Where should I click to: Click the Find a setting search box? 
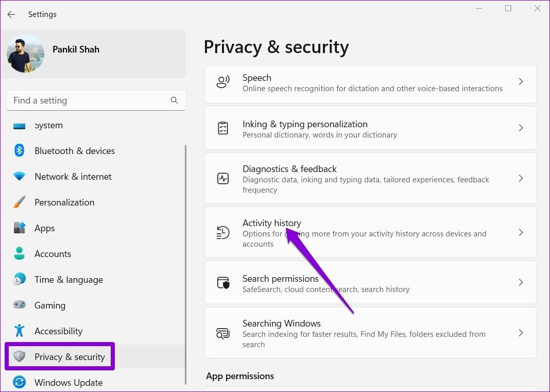88,100
